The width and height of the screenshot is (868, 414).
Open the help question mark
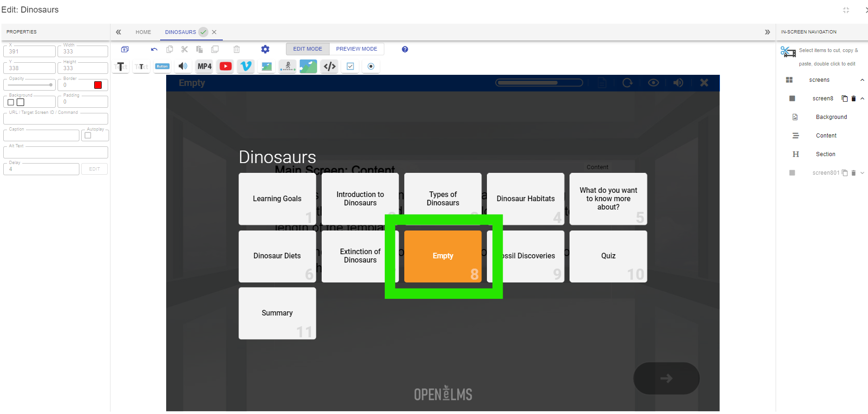[405, 49]
